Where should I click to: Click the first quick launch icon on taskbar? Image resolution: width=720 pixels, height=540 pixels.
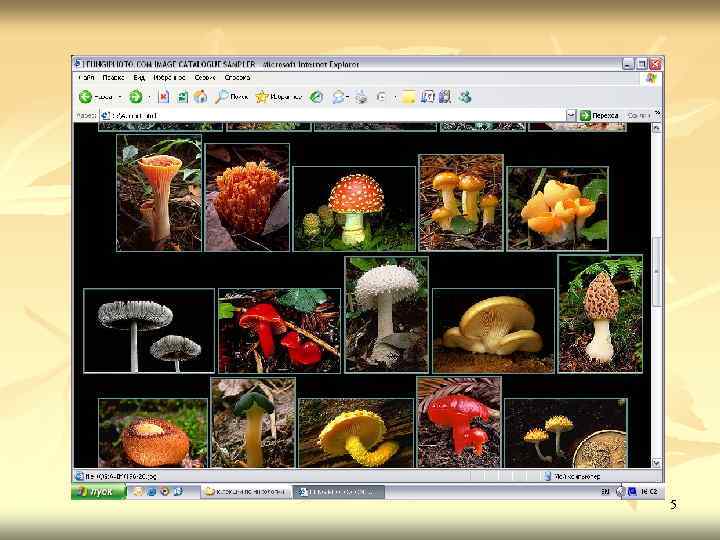138,491
